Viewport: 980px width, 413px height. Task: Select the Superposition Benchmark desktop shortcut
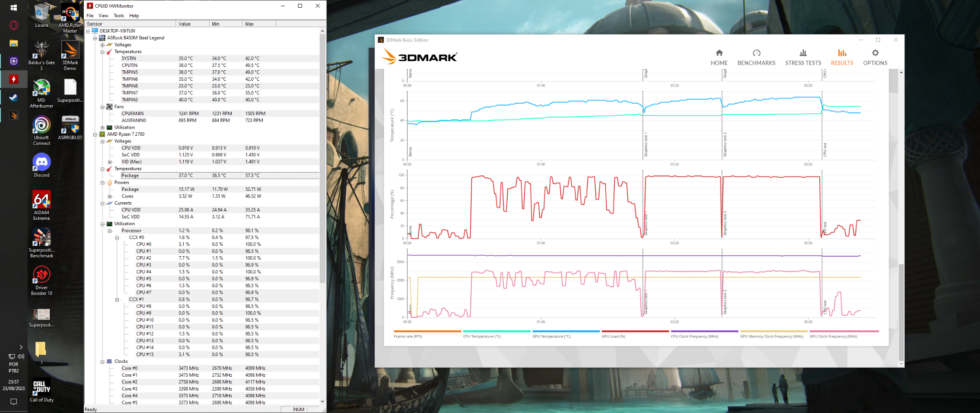coord(42,243)
